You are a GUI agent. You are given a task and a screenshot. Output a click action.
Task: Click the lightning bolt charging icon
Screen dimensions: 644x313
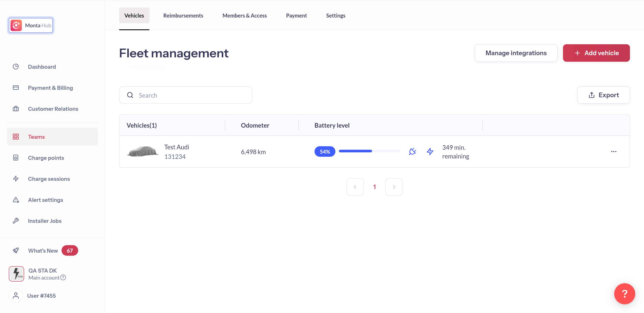click(430, 152)
